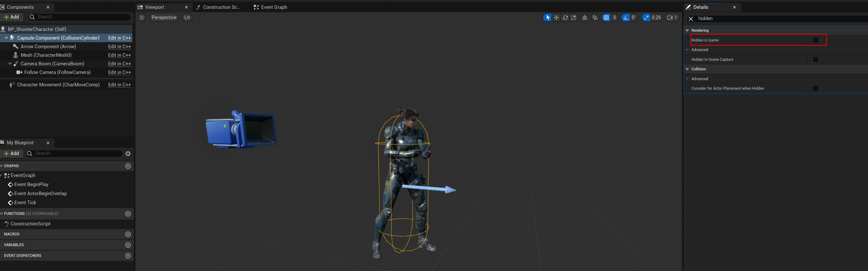Viewport: 868px width, 271px height.
Task: Open the Perspective view mode dropdown
Action: [164, 17]
